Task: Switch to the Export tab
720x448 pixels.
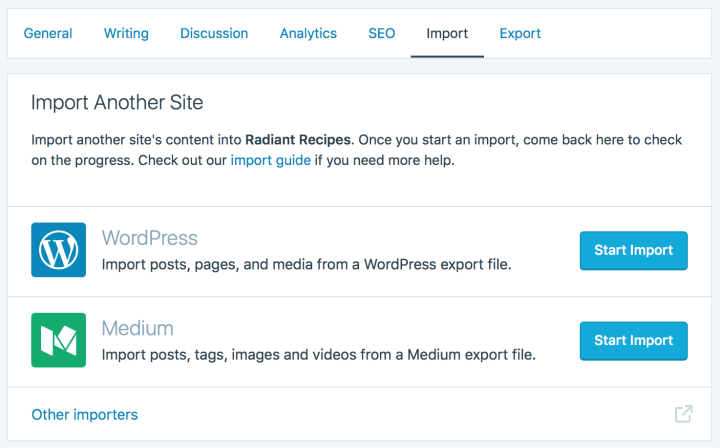Action: point(520,33)
